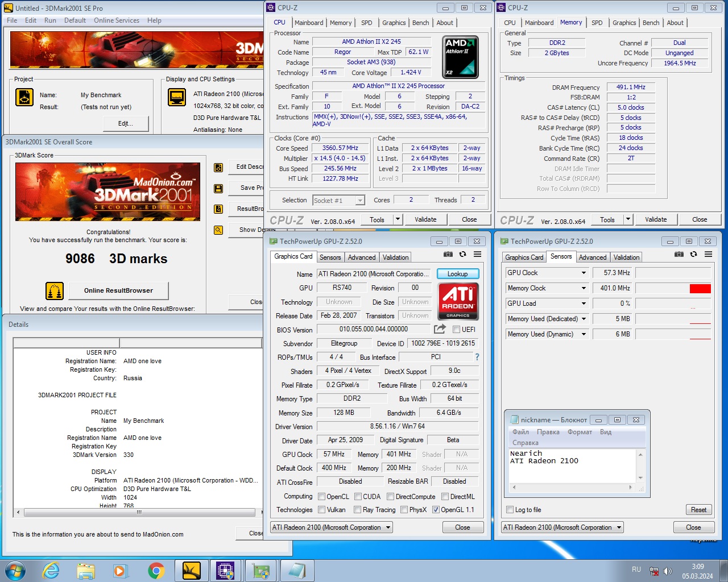Click Notepad text area with Nearich

click(573, 465)
